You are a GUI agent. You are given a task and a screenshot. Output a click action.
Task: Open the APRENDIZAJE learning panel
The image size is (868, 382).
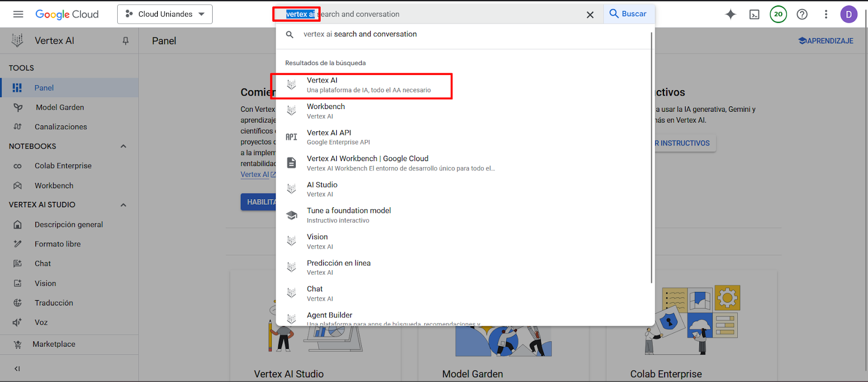coord(826,41)
